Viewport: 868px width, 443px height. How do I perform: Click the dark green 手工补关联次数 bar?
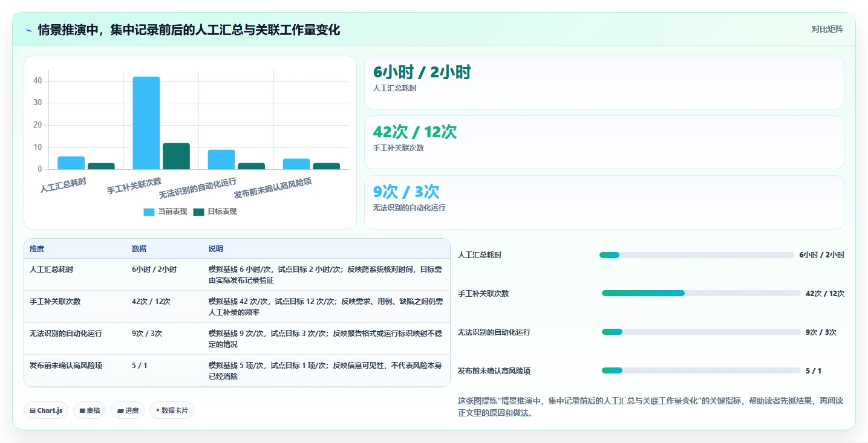tap(176, 156)
